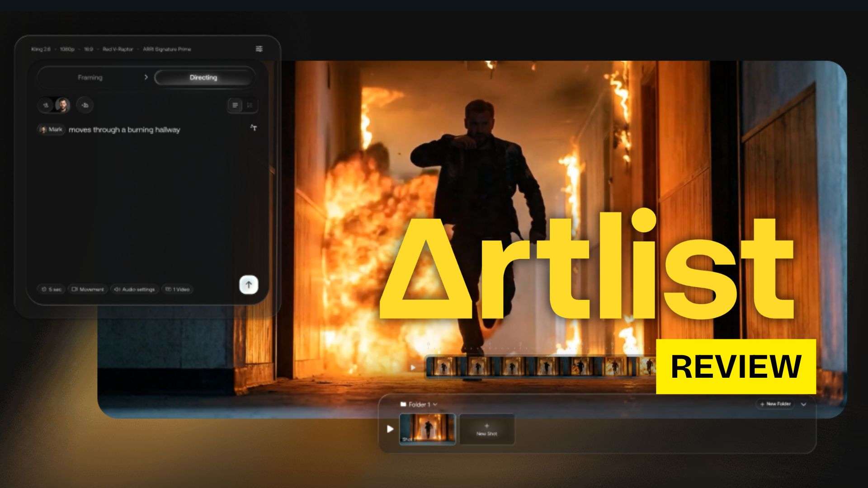This screenshot has height=488, width=868.
Task: Click the 'Red V-Raptor' camera label
Action: (118, 49)
